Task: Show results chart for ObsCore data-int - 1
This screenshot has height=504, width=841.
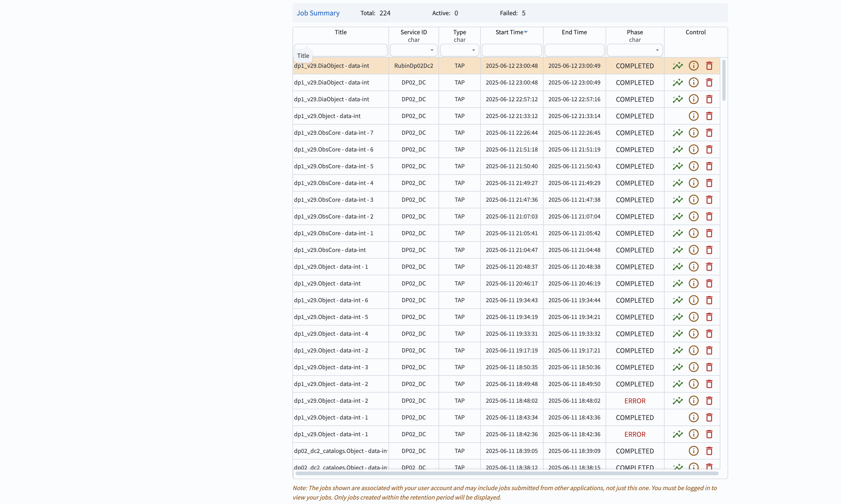Action: point(678,233)
